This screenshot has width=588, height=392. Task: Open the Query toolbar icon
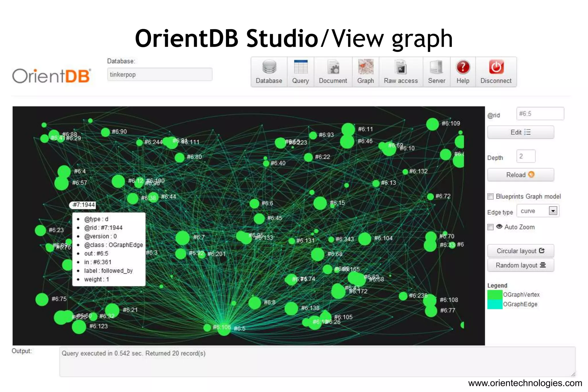(301, 72)
